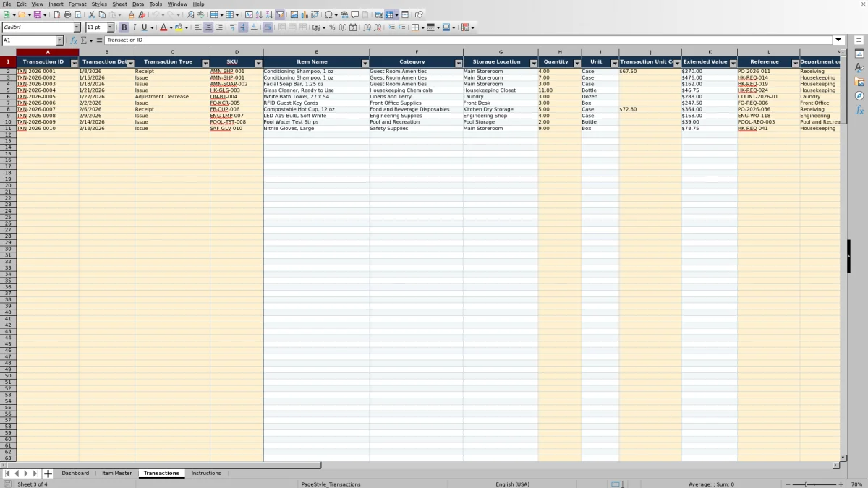
Task: Insert a hyperlink icon
Action: tap(344, 14)
